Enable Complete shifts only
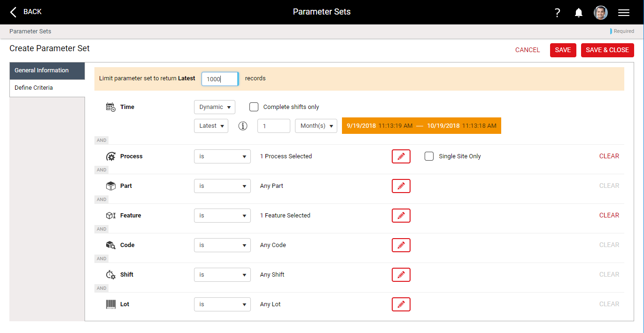This screenshot has width=644, height=333. [x=254, y=107]
